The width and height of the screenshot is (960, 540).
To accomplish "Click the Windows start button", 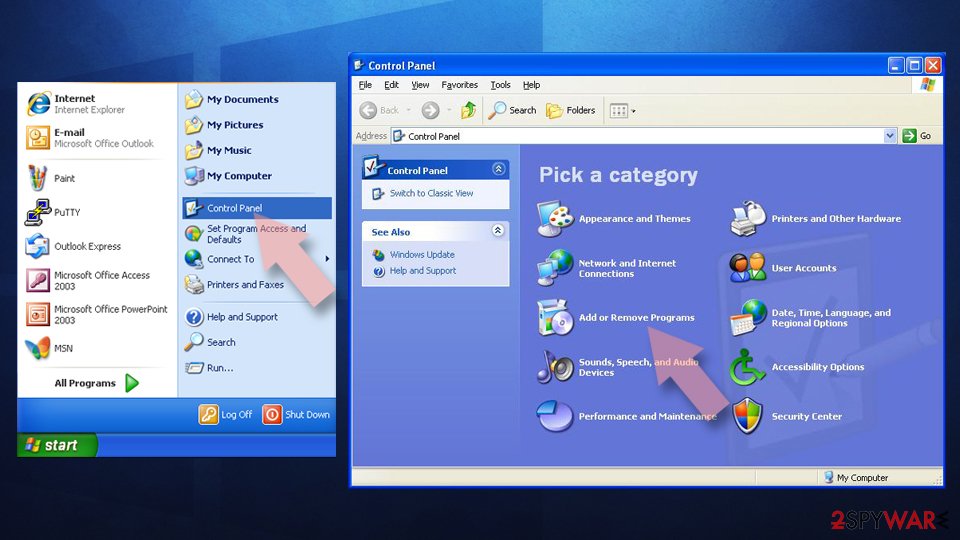I will coord(57,445).
